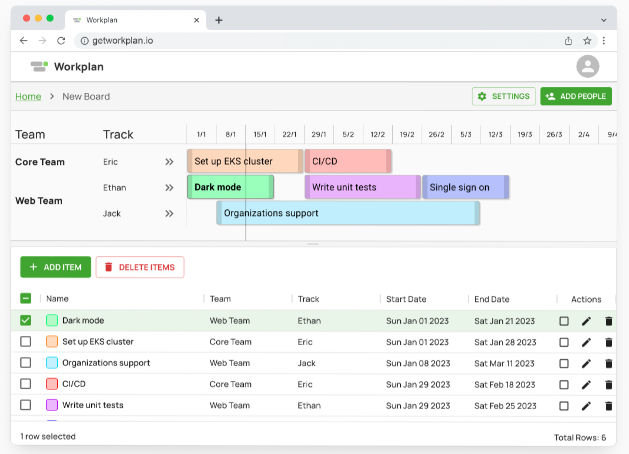629x454 pixels.
Task: Select the Workplan browser tab
Action: [x=135, y=20]
